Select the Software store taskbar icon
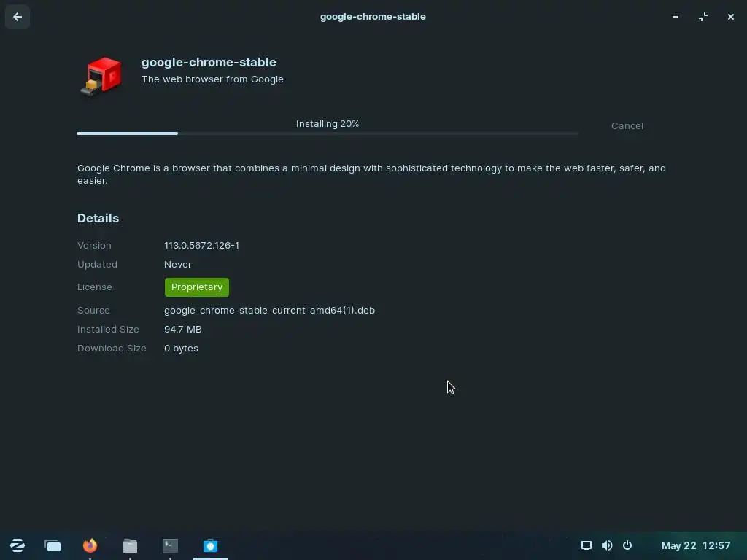 coord(210,545)
